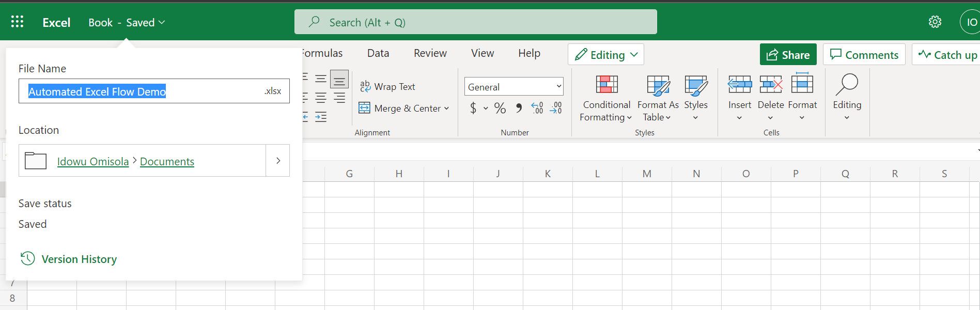Click the Version History clock icon
This screenshot has width=980, height=310.
pyautogui.click(x=27, y=258)
